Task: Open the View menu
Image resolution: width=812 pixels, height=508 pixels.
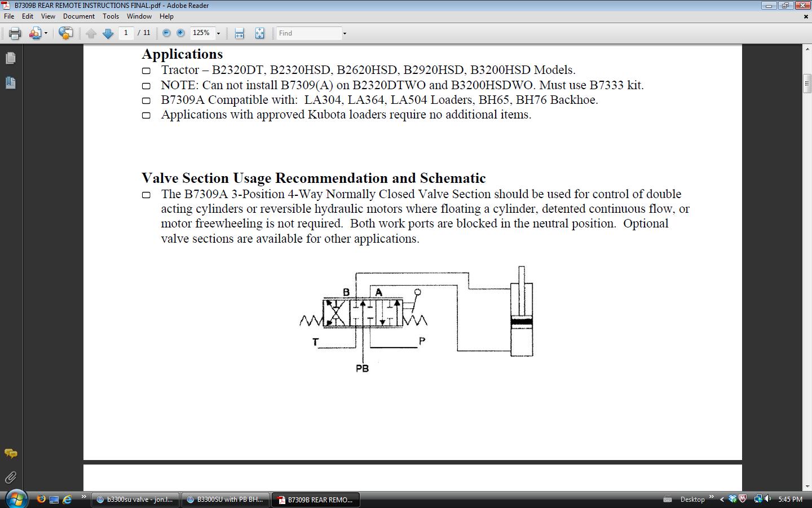Action: [x=48, y=16]
